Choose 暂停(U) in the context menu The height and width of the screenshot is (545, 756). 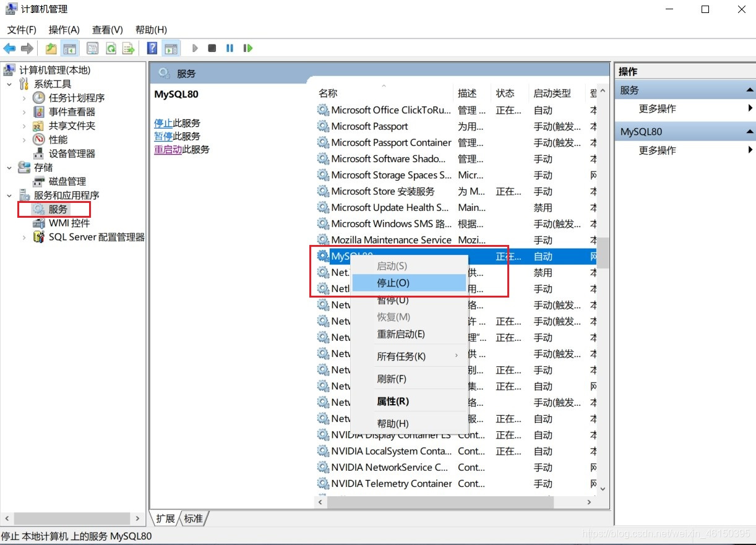(x=408, y=300)
